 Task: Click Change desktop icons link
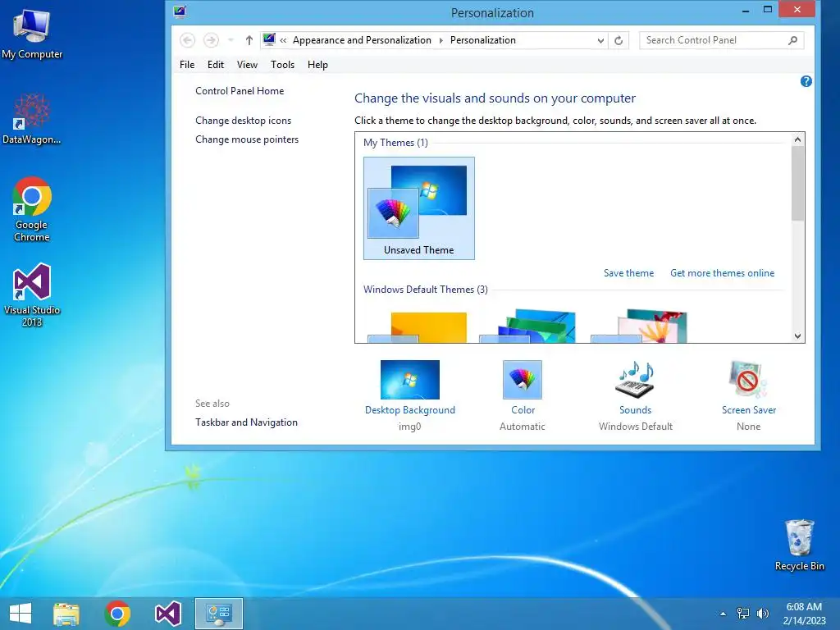point(243,121)
